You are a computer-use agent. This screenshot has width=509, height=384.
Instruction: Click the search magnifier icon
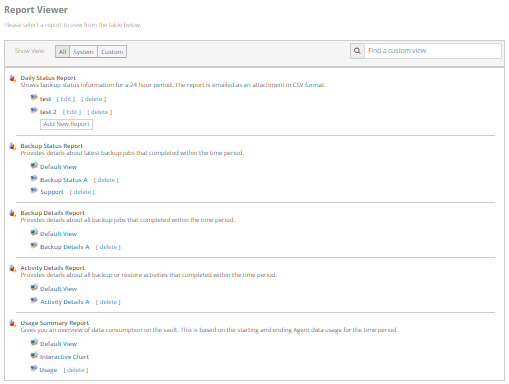[x=357, y=51]
